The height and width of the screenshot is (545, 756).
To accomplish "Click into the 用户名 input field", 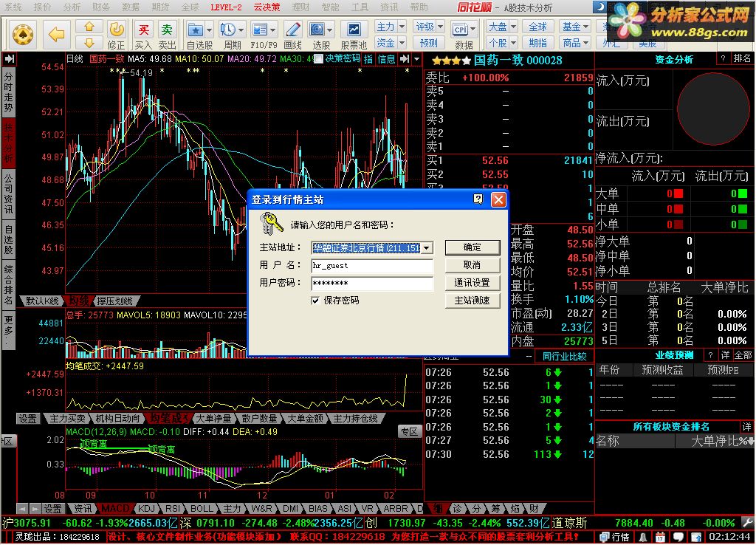I will (x=372, y=265).
